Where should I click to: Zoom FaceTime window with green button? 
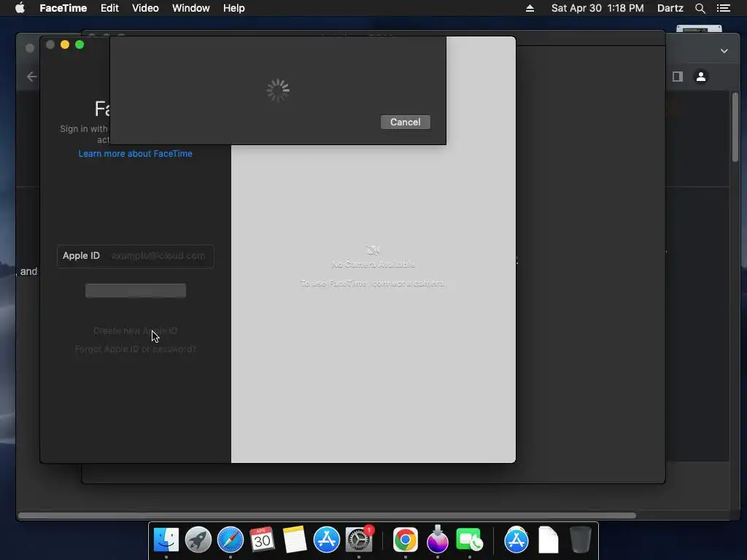(x=80, y=44)
